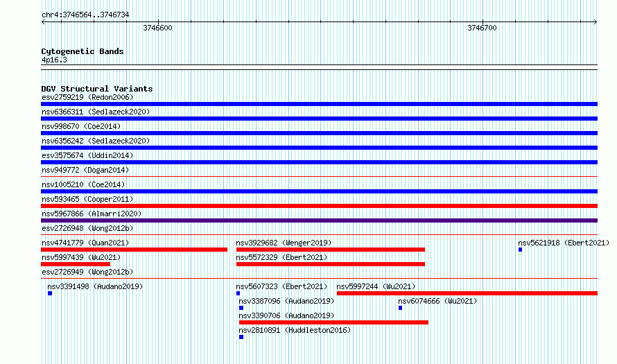Click the 3746600 ruler position label
617x364 pixels.
157,28
